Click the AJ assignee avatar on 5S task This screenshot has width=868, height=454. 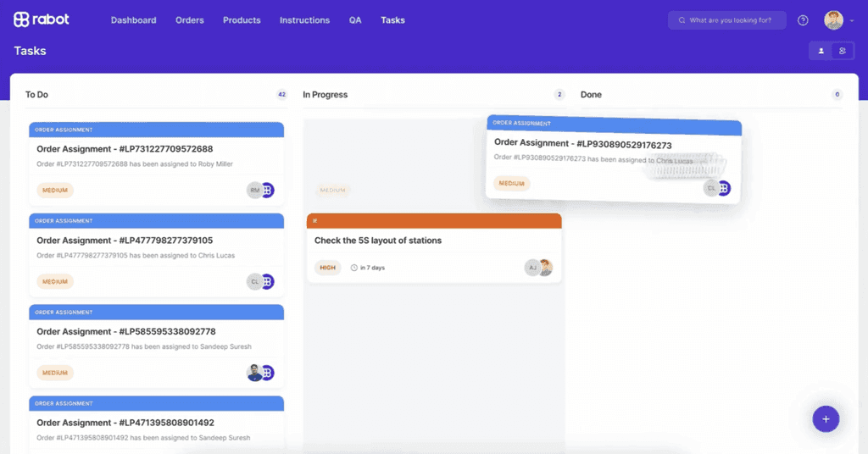pyautogui.click(x=531, y=268)
